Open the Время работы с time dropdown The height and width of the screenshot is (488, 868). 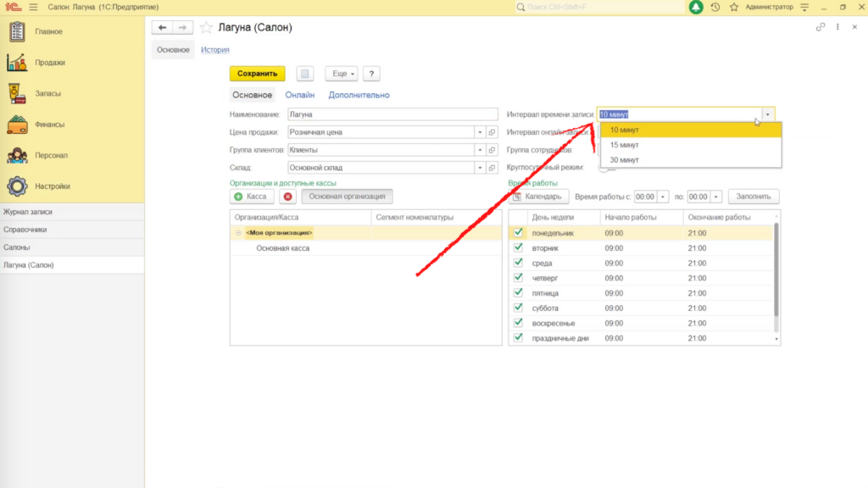tap(663, 197)
